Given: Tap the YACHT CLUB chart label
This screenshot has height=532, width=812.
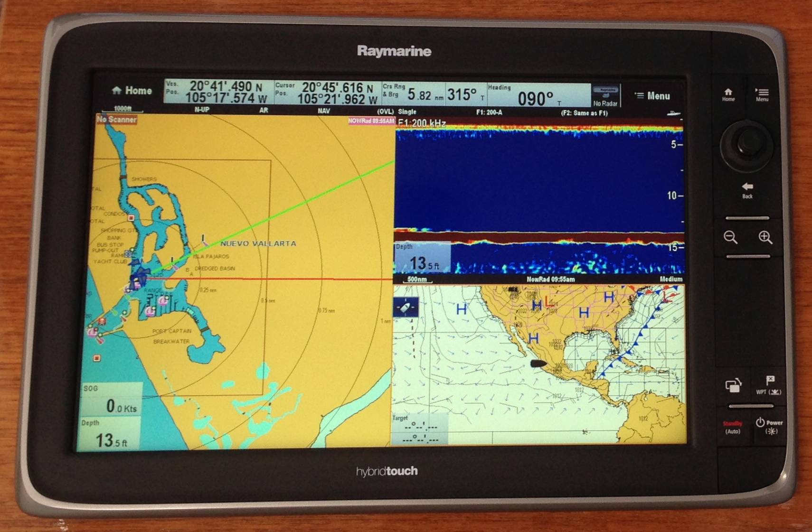Looking at the screenshot, I should click(110, 261).
